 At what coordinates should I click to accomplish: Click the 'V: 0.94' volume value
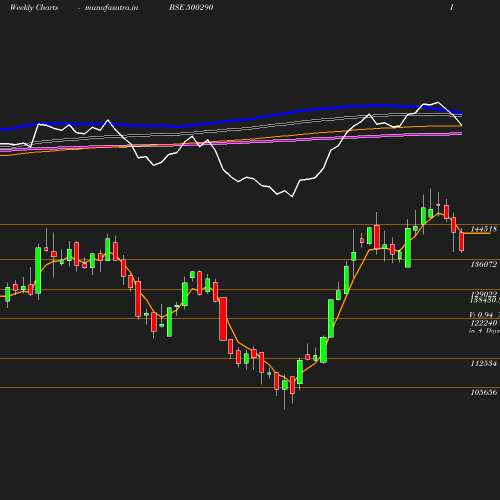481,315
